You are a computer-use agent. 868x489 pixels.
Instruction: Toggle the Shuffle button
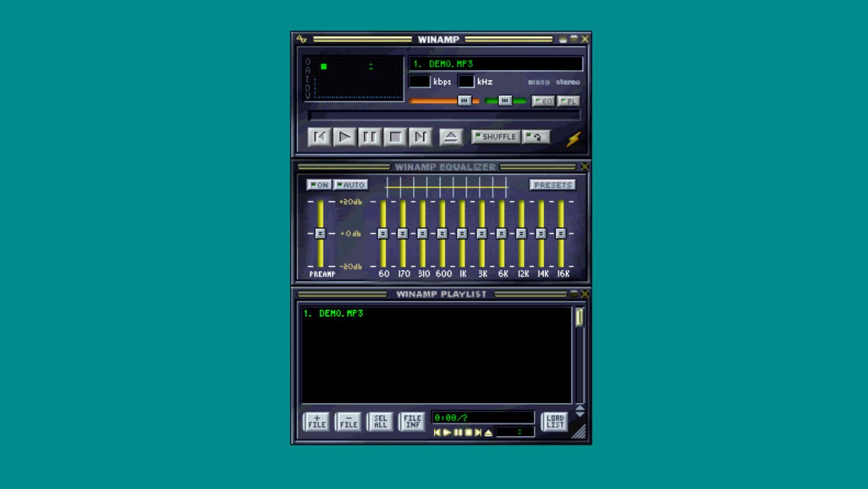pyautogui.click(x=496, y=137)
